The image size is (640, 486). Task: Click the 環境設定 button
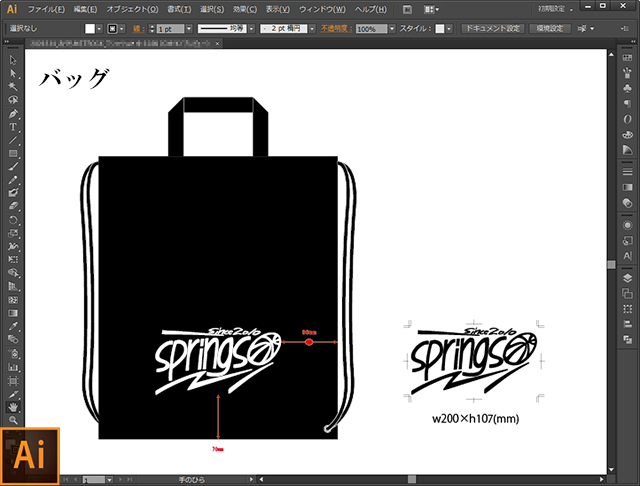[549, 29]
